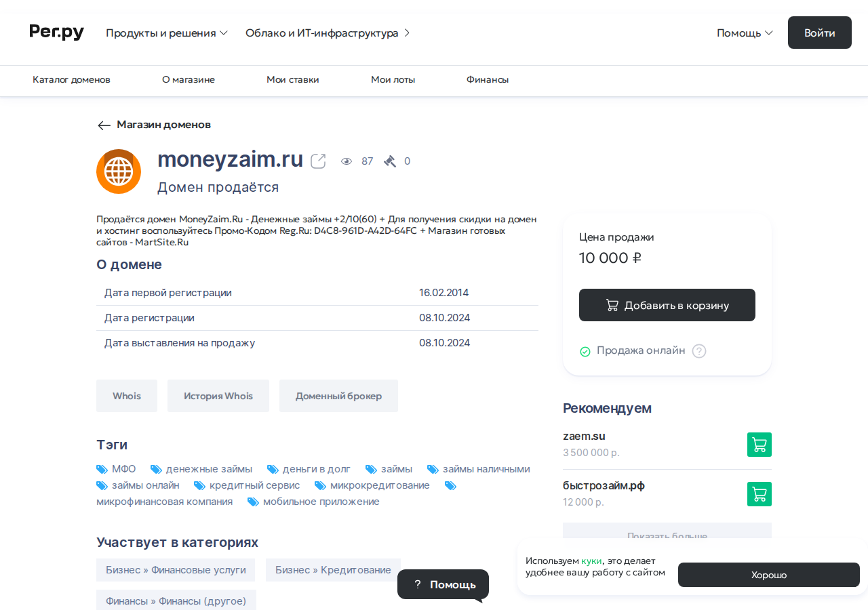Add zaem.su to cart with green icon
868x610 pixels.
pos(759,445)
